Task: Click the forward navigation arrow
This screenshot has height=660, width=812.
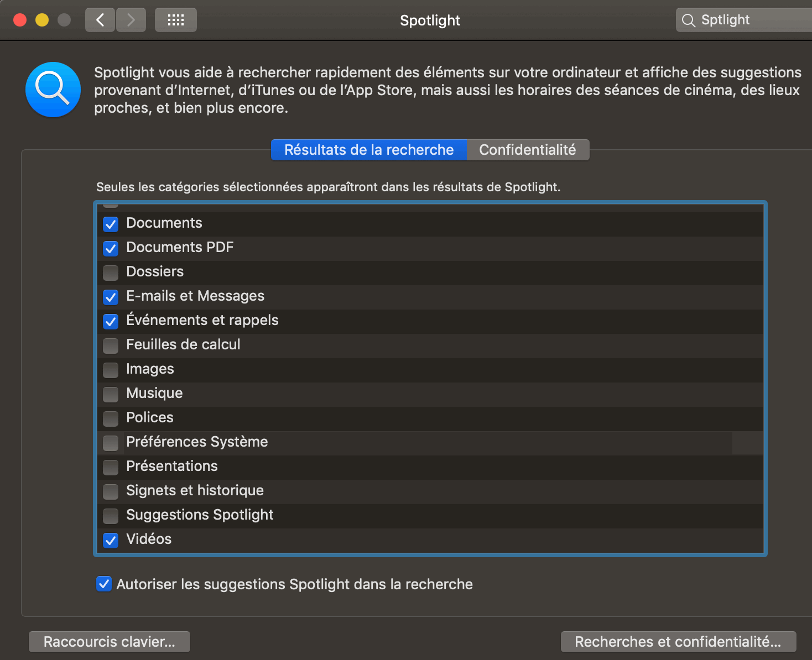Action: click(131, 20)
